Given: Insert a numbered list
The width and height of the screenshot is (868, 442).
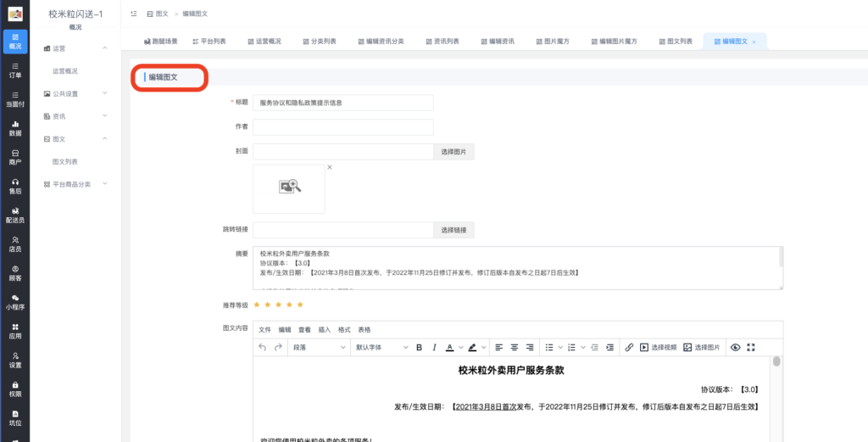Looking at the screenshot, I should click(572, 347).
